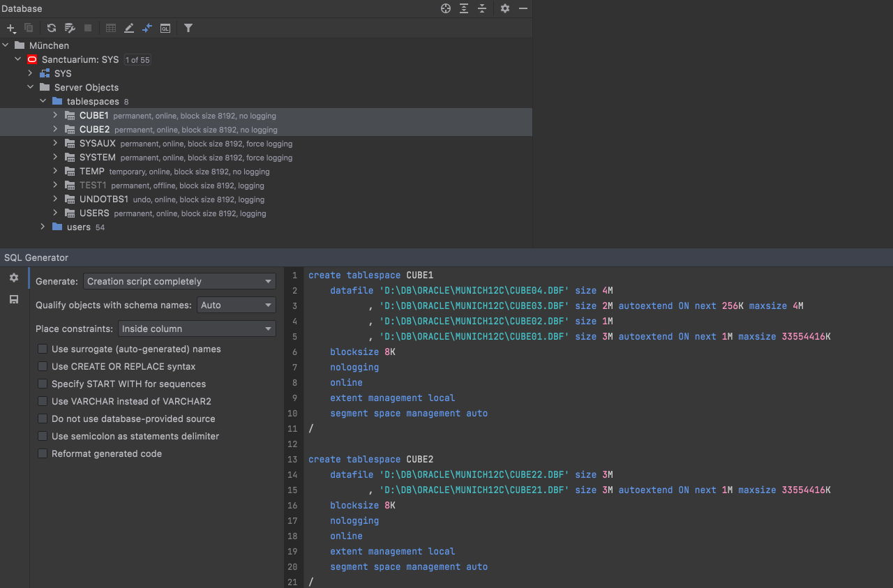Screen dimensions: 893x588
Task: Click the save icon in SQL Generator sidebar
Action: (14, 299)
